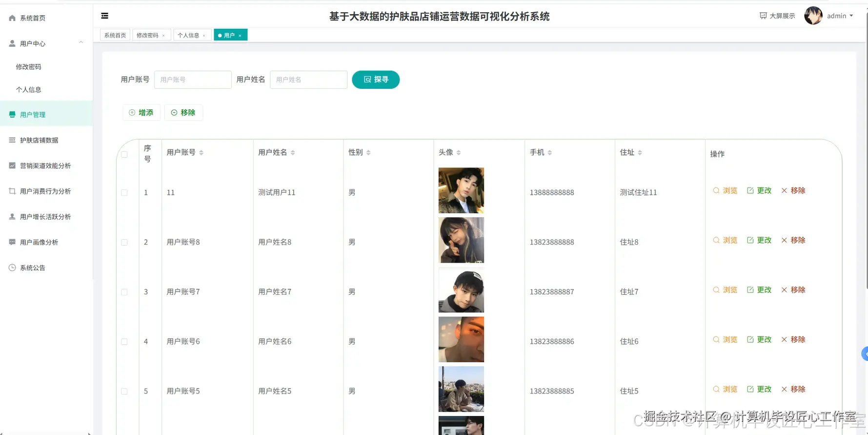Click 浏览 for 用户姓名5

[725, 389]
